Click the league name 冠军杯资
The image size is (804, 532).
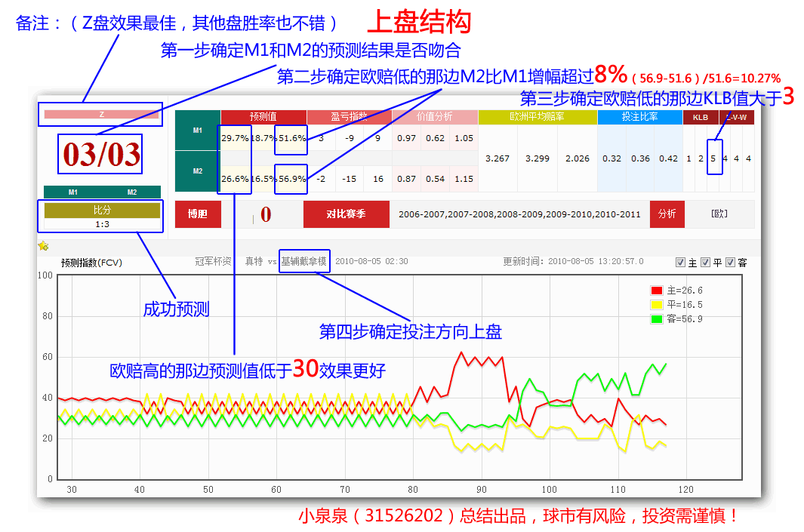[214, 261]
